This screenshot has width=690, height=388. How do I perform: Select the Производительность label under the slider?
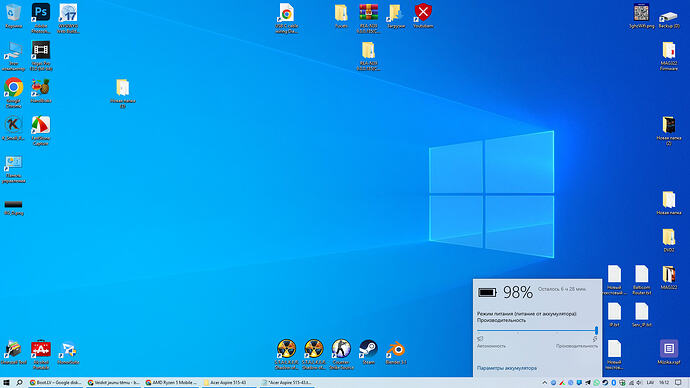click(576, 346)
